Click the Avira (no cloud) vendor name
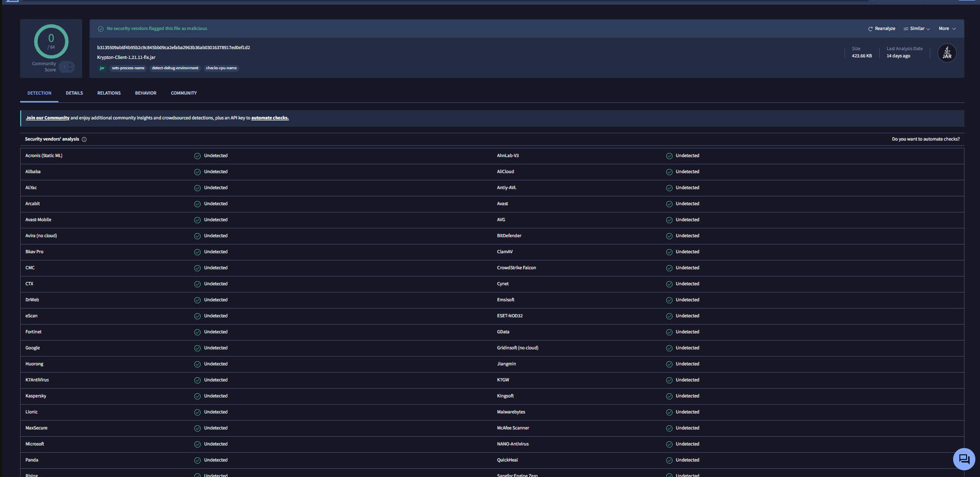Viewport: 980px width, 477px height. [41, 236]
